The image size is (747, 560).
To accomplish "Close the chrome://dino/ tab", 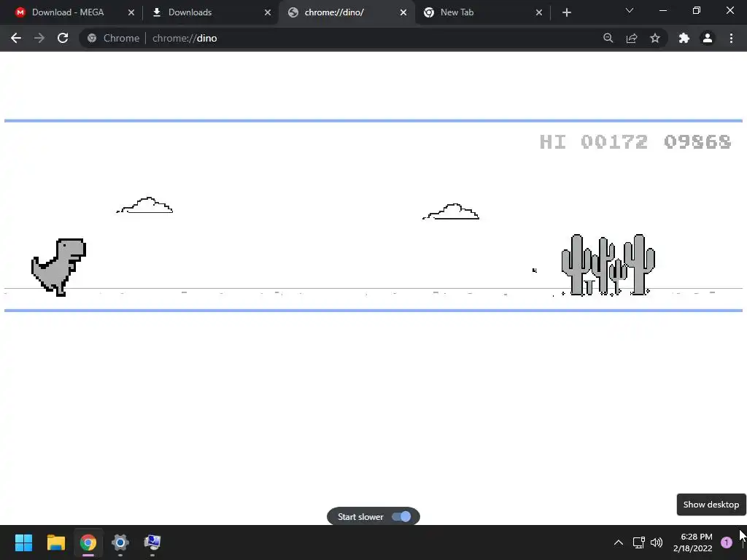I will click(403, 12).
